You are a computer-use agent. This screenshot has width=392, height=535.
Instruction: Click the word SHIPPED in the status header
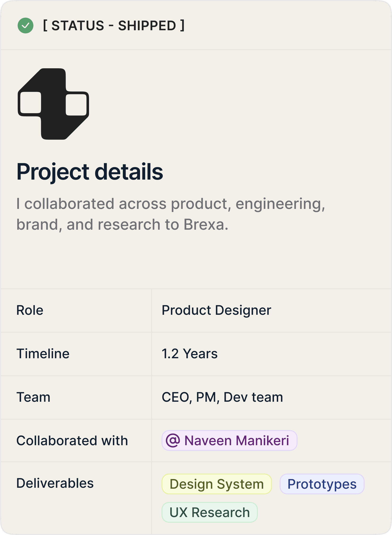pyautogui.click(x=147, y=26)
